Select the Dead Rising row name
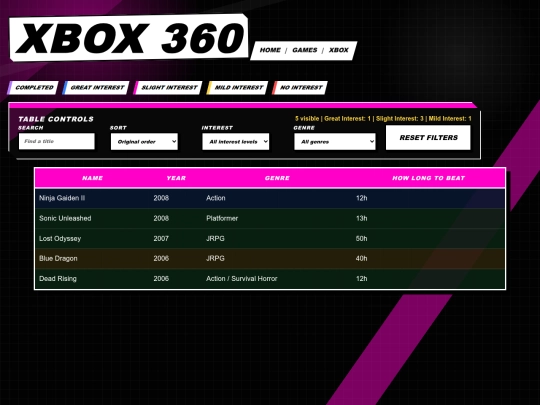 (x=58, y=279)
